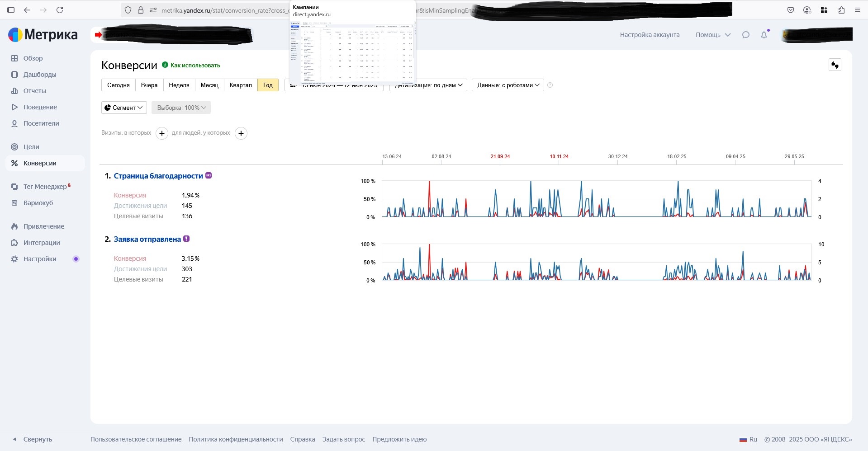The image size is (868, 451).
Task: Click the 21.09.24 date marker on the chart
Action: coord(500,156)
